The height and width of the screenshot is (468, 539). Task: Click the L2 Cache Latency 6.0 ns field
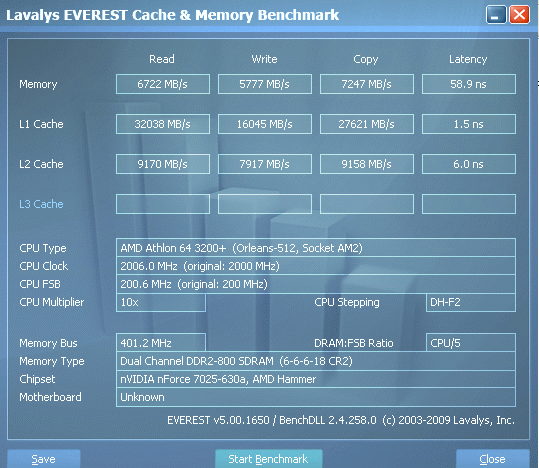click(469, 164)
